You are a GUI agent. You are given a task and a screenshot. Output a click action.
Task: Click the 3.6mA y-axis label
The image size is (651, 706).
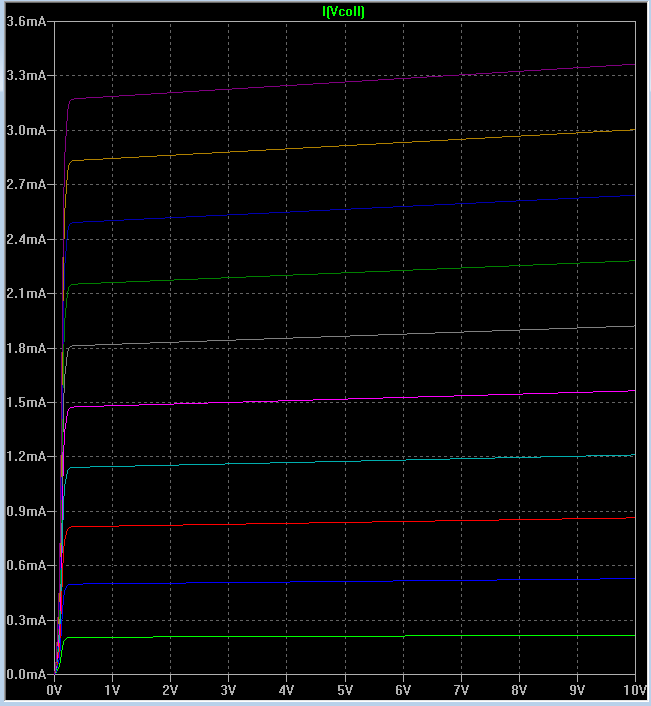pos(26,21)
